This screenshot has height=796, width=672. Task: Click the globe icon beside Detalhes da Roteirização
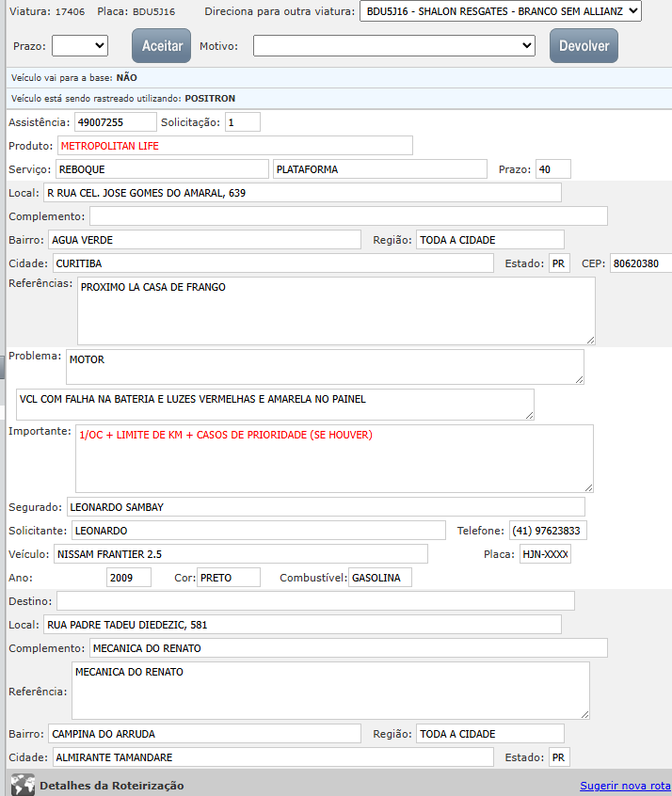tap(22, 784)
